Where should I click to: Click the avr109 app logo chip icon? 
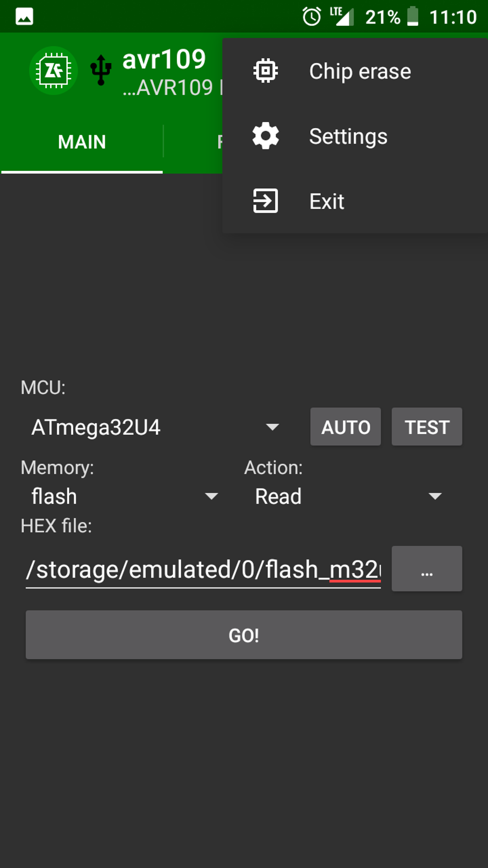point(53,70)
